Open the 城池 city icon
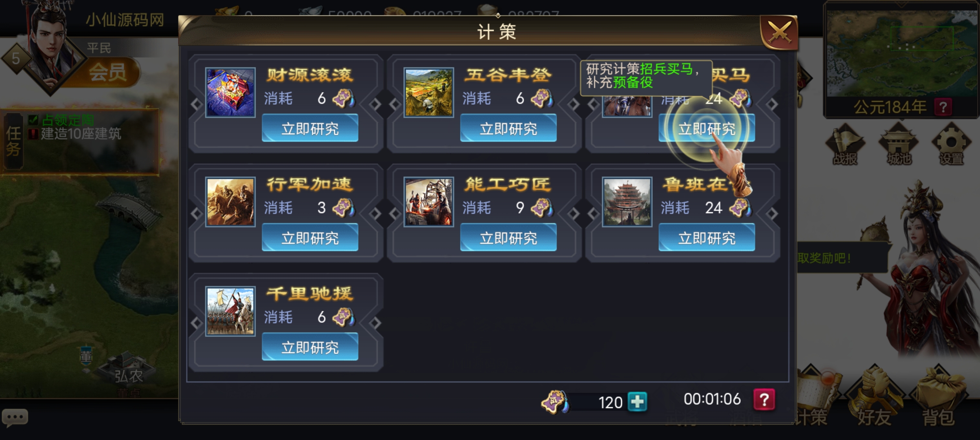The image size is (980, 440). coord(898,145)
